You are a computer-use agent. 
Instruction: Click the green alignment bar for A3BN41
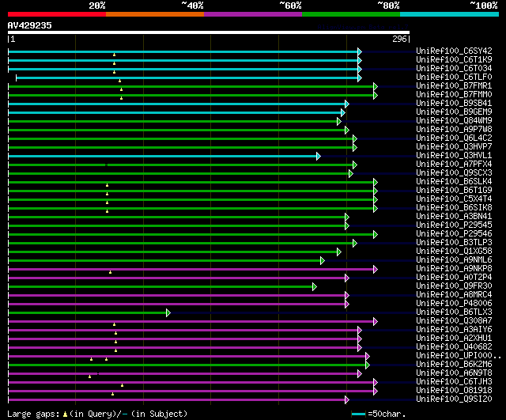click(176, 217)
